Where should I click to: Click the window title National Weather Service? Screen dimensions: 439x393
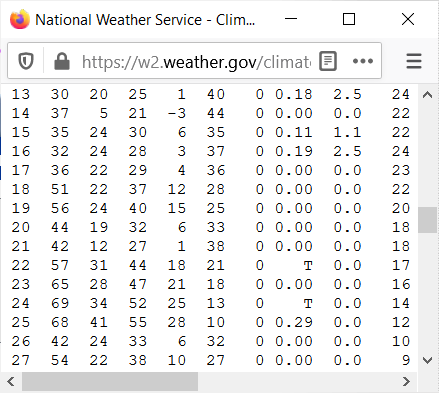point(119,20)
